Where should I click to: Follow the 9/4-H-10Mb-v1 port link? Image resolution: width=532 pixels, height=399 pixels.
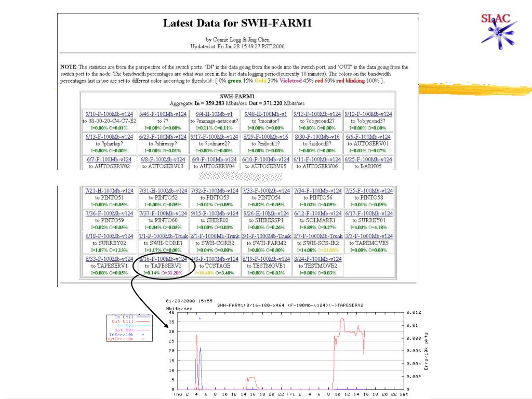point(214,114)
